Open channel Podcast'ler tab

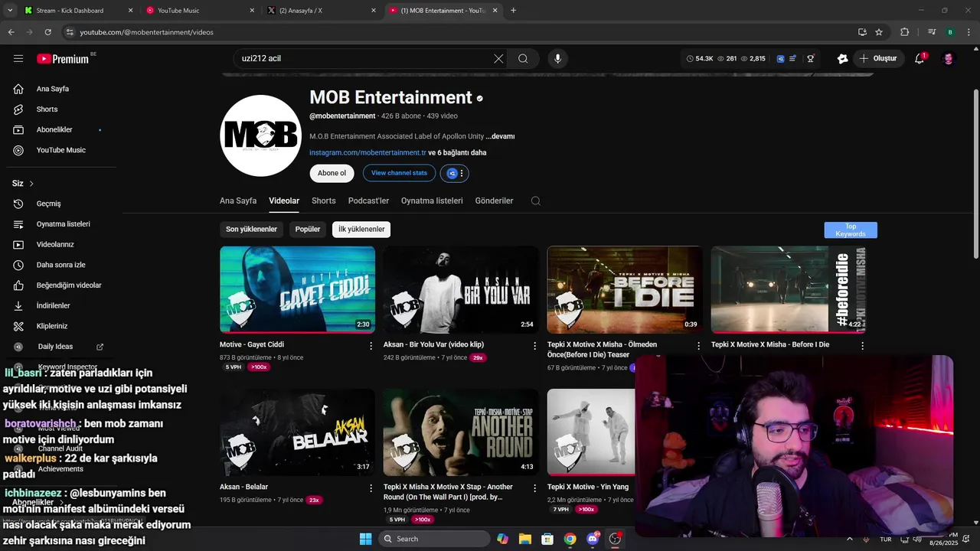[368, 201]
